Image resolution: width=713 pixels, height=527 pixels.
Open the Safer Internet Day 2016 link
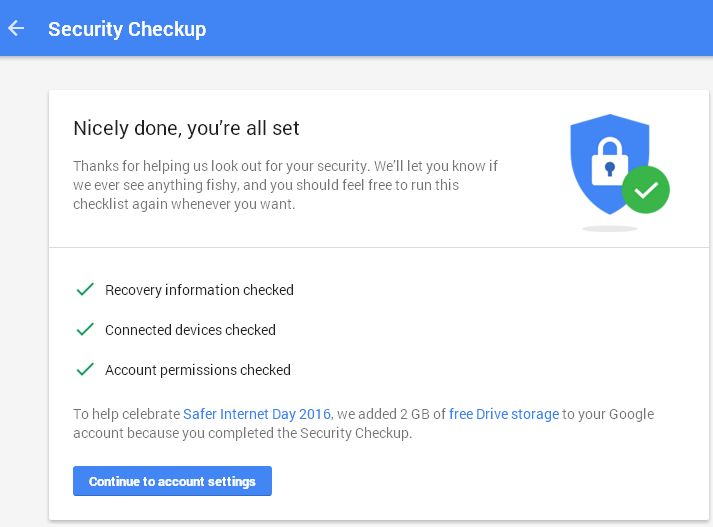[256, 414]
